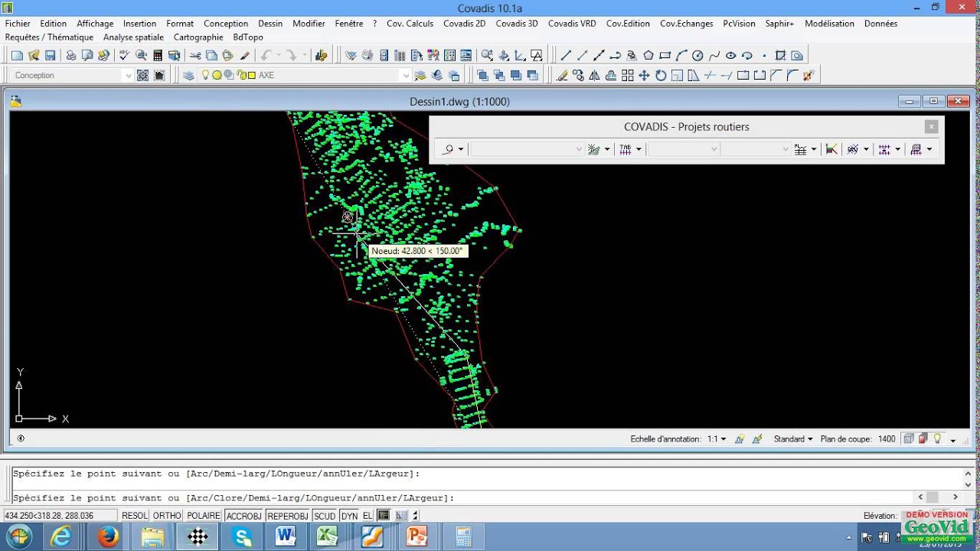Toggle REPEROBJ object tracking
Viewport: 980px width, 551px height.
point(288,516)
